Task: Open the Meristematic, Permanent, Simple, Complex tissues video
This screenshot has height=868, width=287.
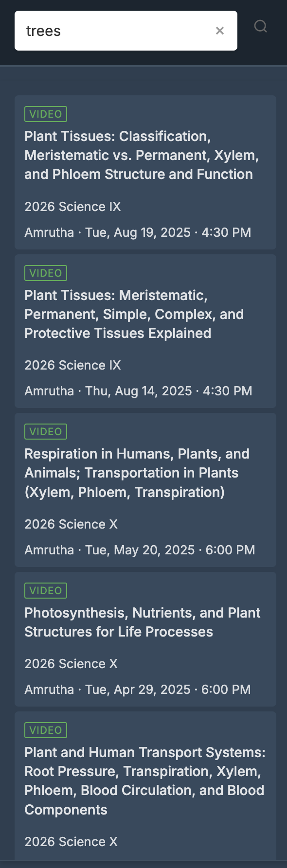Action: tap(134, 314)
